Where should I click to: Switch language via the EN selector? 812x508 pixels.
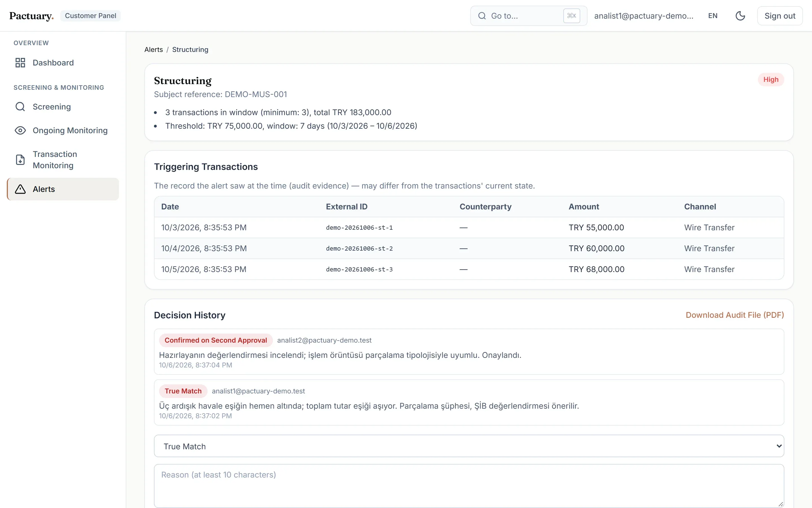point(713,16)
